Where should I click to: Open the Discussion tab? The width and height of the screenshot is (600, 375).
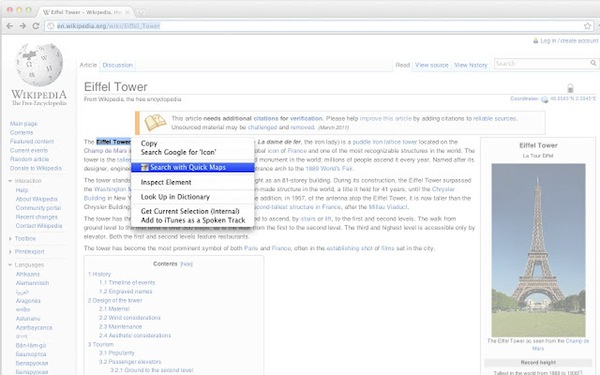coord(117,65)
